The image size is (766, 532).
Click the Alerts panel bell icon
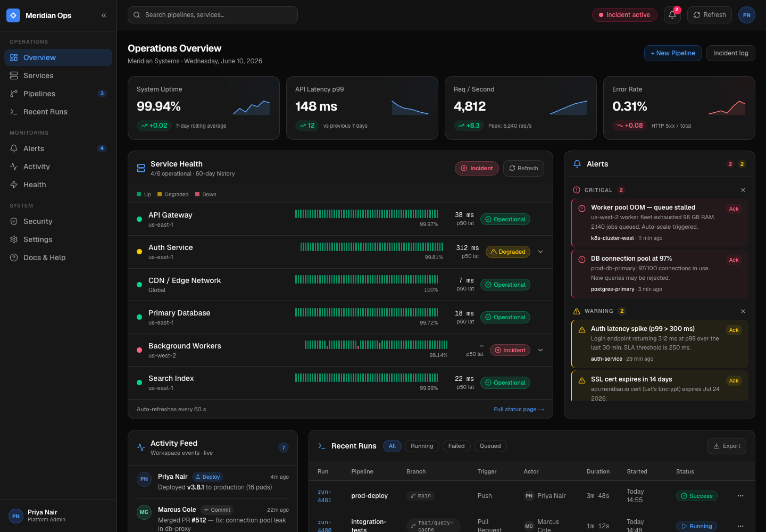point(577,164)
